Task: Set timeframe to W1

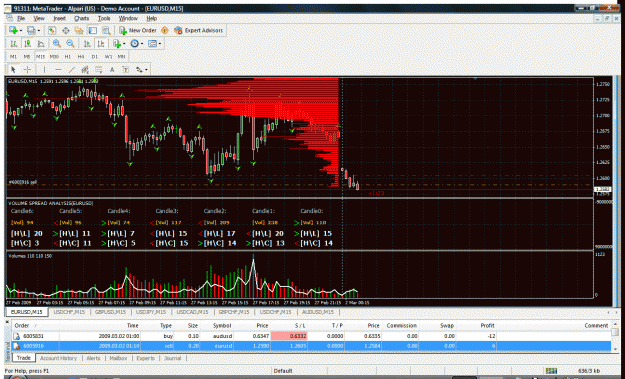Action: 108,57
